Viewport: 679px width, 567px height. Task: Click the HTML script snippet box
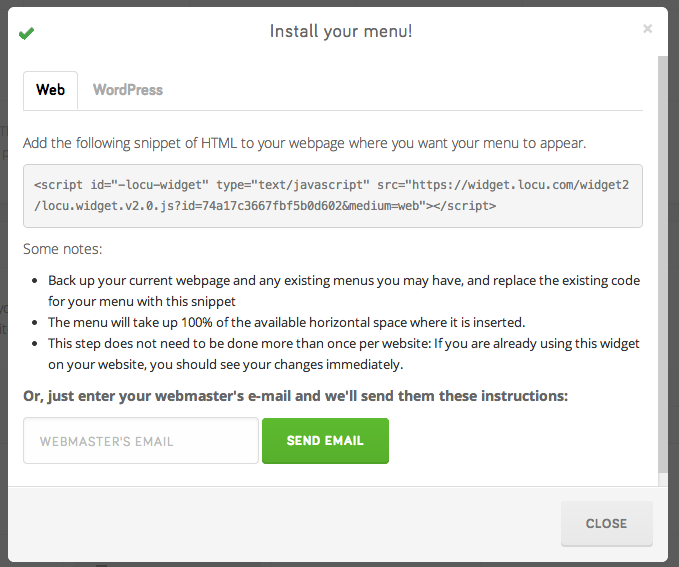(333, 196)
